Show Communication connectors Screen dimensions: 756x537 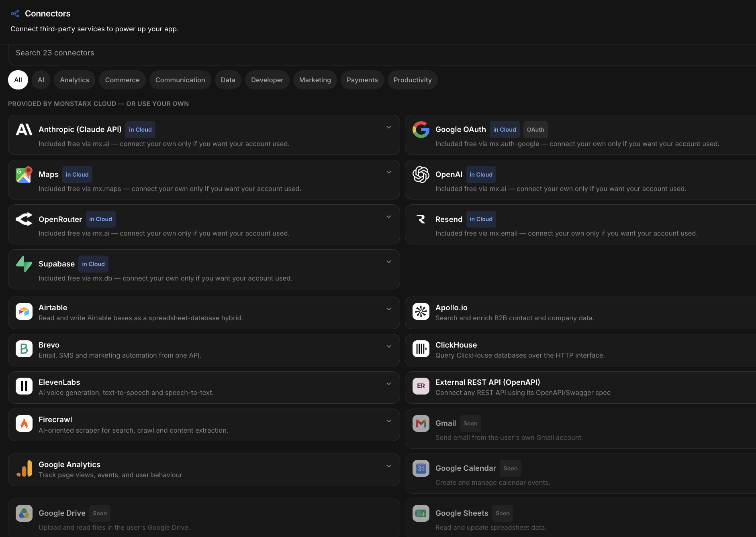(x=180, y=80)
